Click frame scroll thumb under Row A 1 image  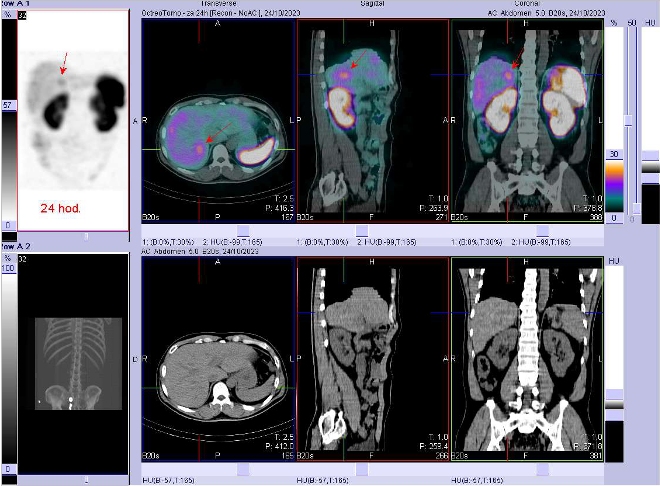click(x=86, y=237)
